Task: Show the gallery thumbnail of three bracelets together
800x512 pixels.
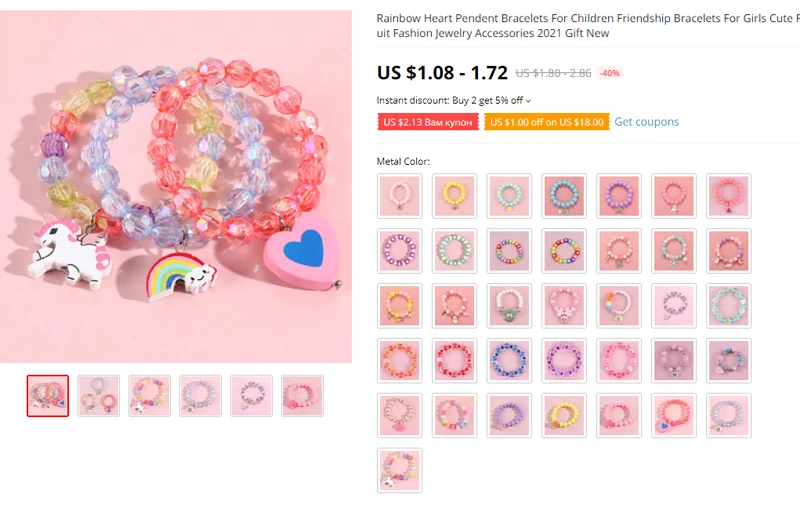Action: 47,396
